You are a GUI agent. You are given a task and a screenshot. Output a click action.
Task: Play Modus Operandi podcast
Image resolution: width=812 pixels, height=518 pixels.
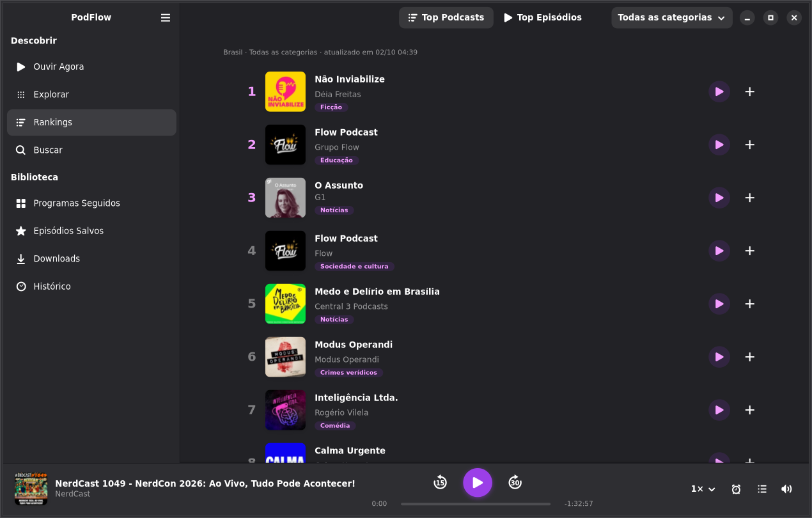719,357
